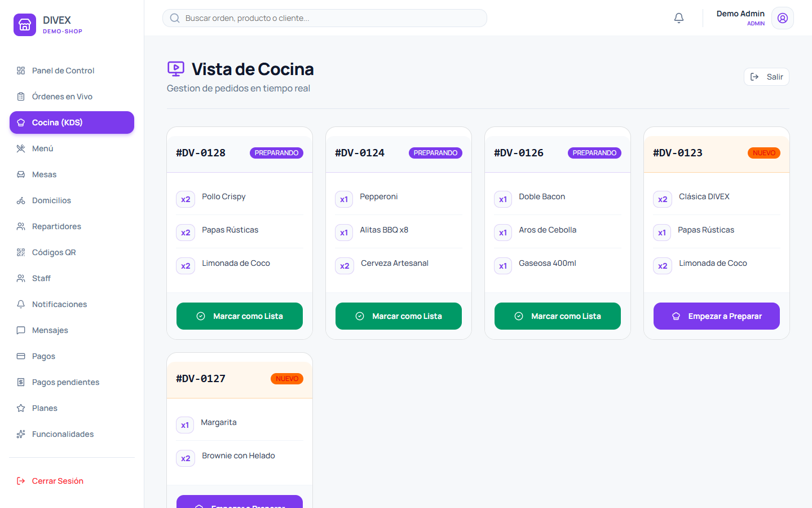Click the Mensajes chat bubble icon

click(21, 330)
